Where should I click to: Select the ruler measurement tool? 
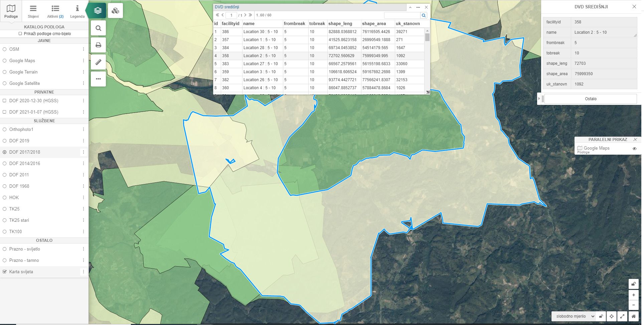coord(98,62)
